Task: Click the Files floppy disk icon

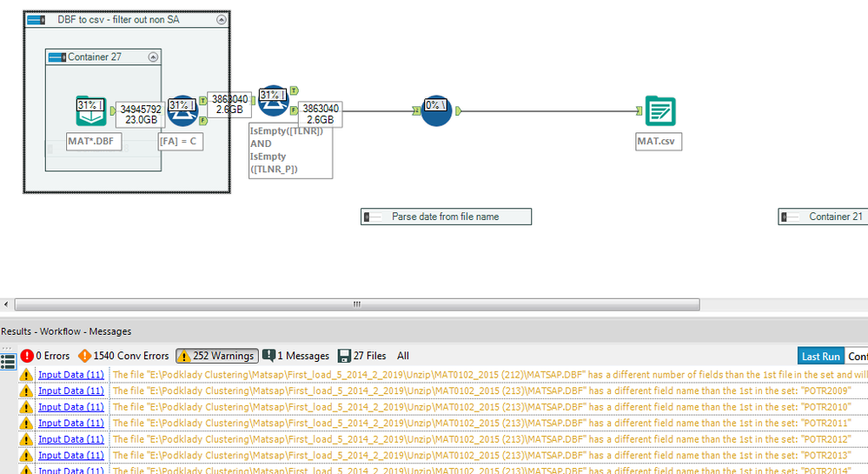Action: (x=344, y=356)
